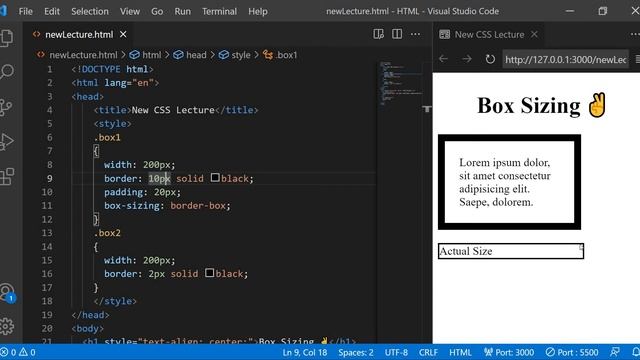Open the View menu

[130, 11]
